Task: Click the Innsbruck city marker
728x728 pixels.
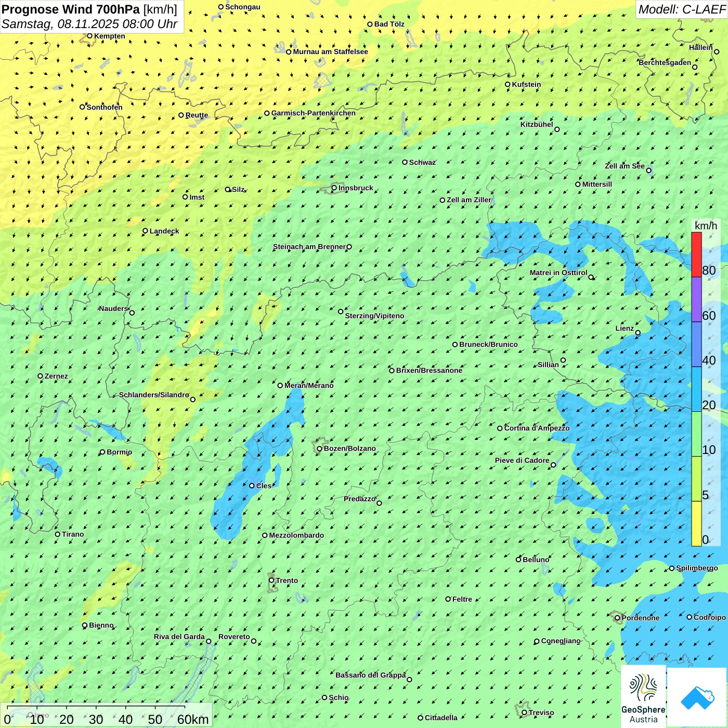Action: point(334,188)
